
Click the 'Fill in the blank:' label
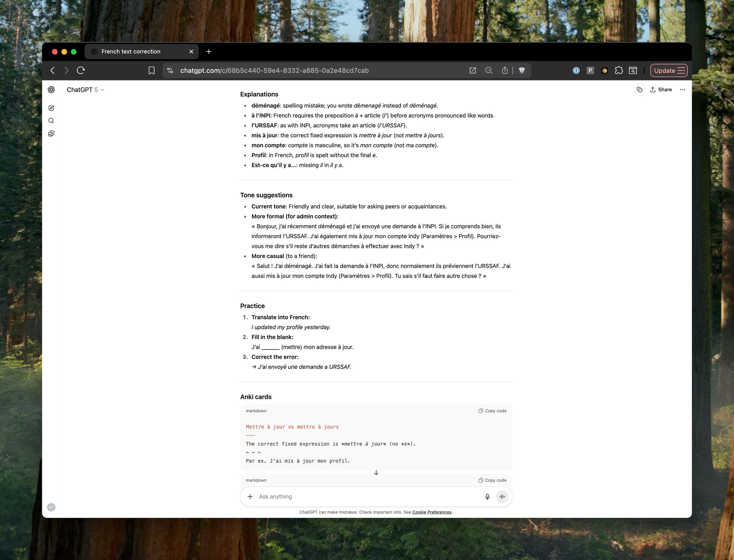tap(272, 337)
